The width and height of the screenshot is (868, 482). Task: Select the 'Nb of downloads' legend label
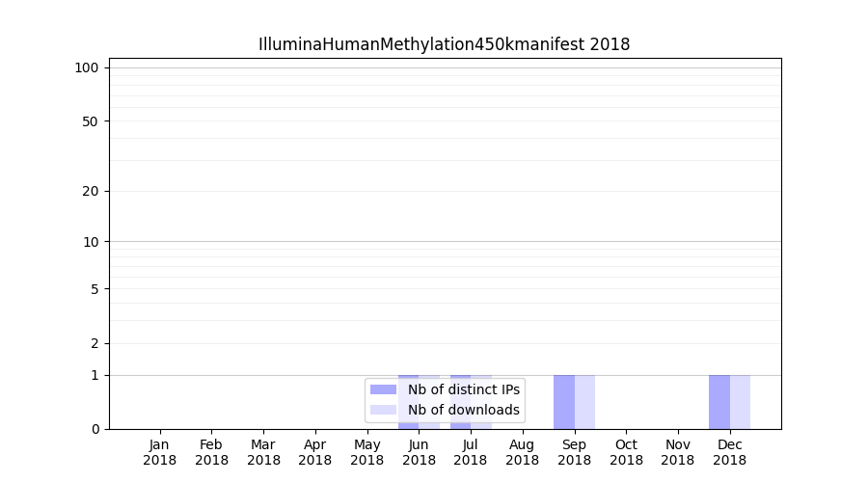[464, 410]
